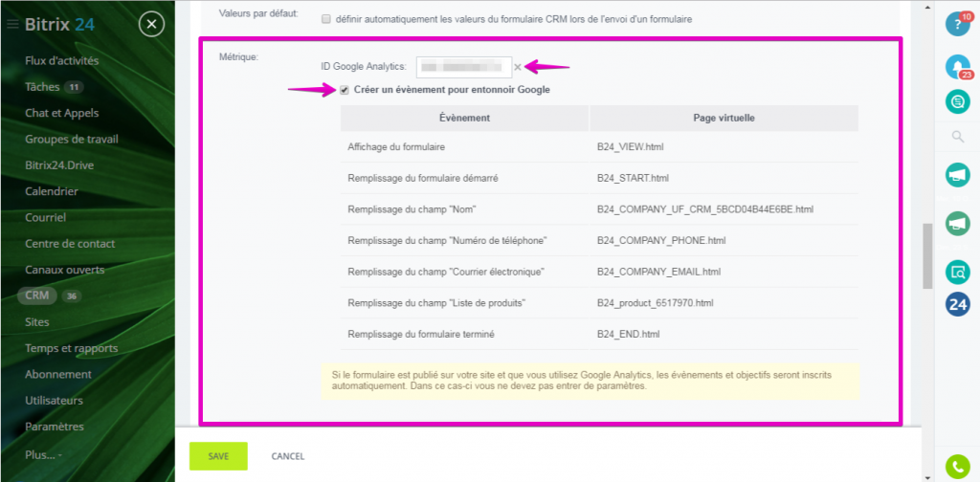Image resolution: width=980 pixels, height=482 pixels.
Task: Open the help icon with badge 10
Action: click(957, 24)
